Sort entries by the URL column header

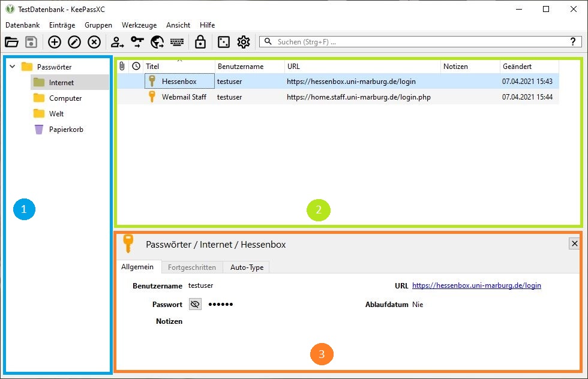(x=362, y=67)
